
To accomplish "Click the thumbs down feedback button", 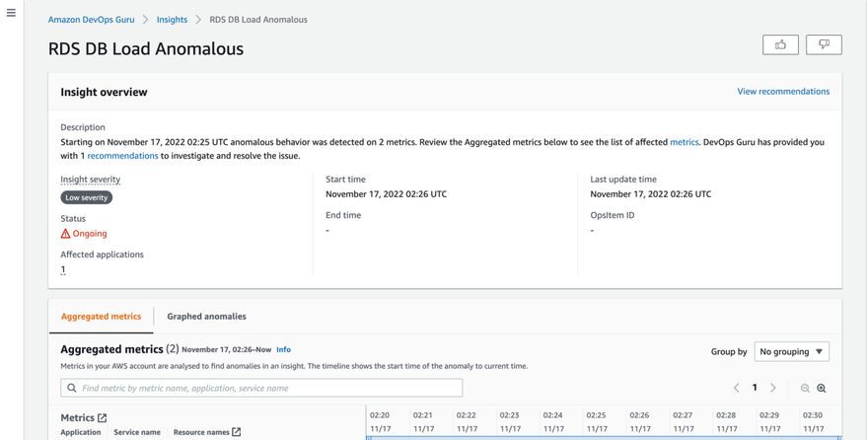I will point(824,44).
